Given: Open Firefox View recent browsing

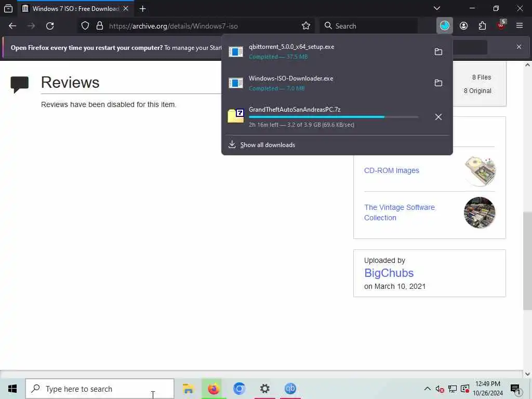Looking at the screenshot, I should pyautogui.click(x=8, y=8).
